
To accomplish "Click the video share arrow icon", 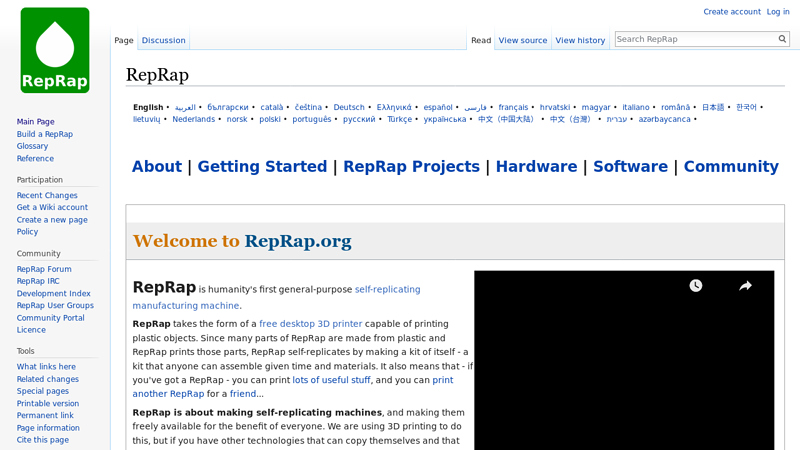I will click(745, 286).
